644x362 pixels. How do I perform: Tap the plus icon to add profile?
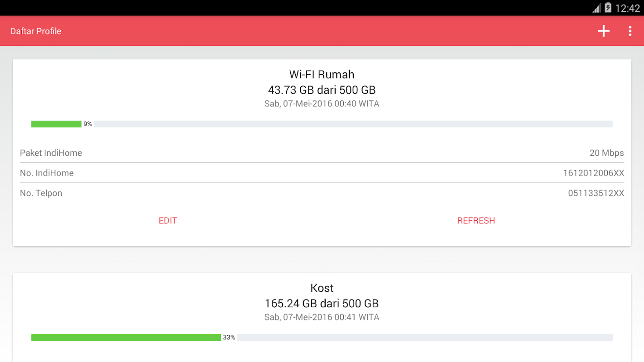603,31
